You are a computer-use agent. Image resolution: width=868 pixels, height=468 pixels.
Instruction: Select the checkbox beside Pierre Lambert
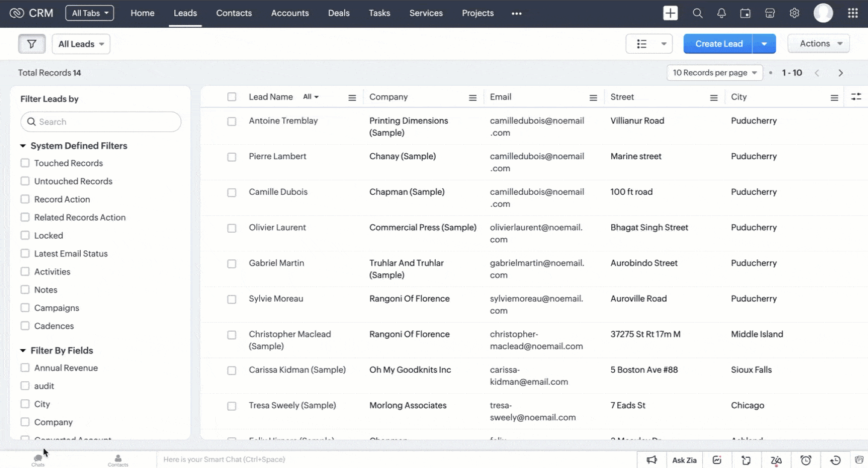[231, 157]
